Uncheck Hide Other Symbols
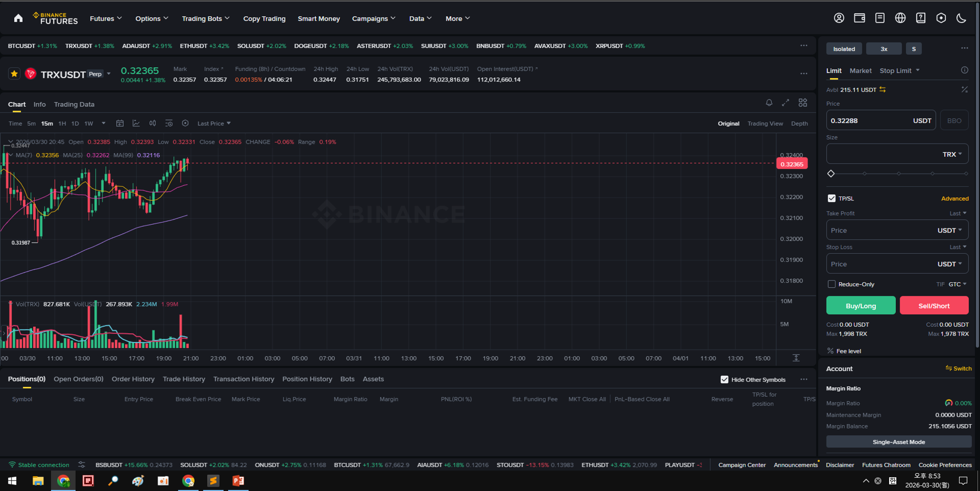980x491 pixels. tap(724, 379)
